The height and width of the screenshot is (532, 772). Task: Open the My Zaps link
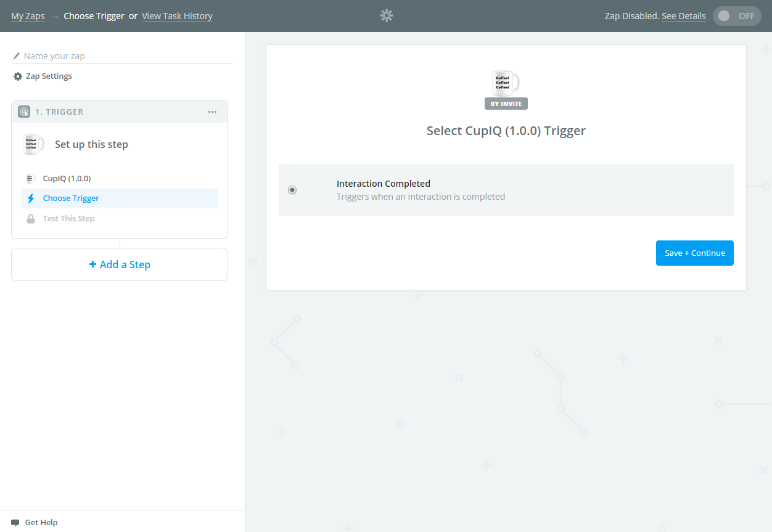click(x=28, y=16)
